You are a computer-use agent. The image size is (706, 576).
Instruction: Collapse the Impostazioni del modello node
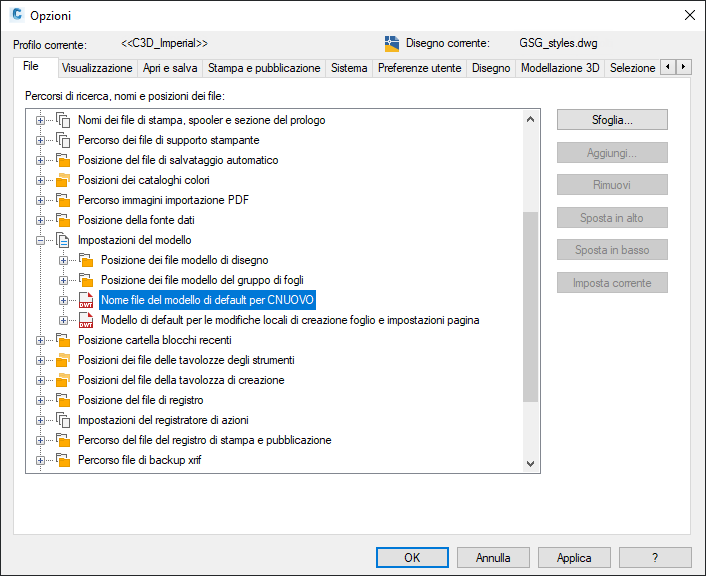pos(40,240)
